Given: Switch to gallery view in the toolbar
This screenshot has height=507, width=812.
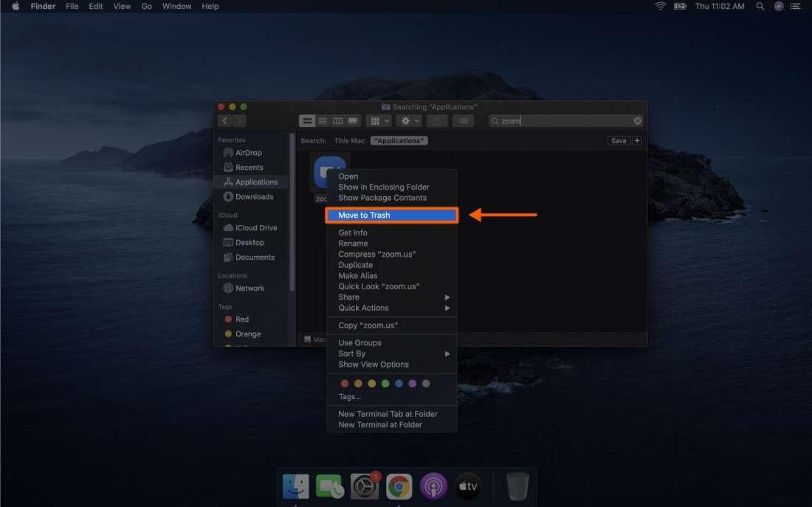Looking at the screenshot, I should pyautogui.click(x=352, y=120).
